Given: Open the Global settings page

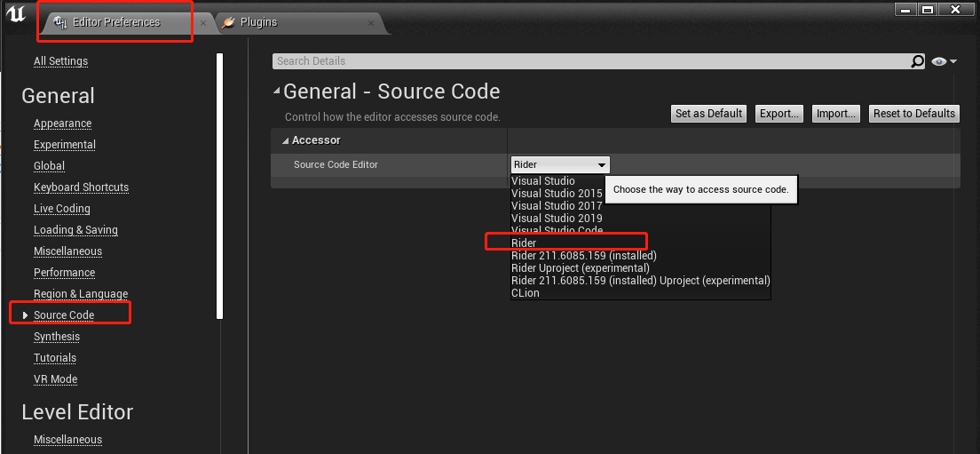Looking at the screenshot, I should point(49,166).
